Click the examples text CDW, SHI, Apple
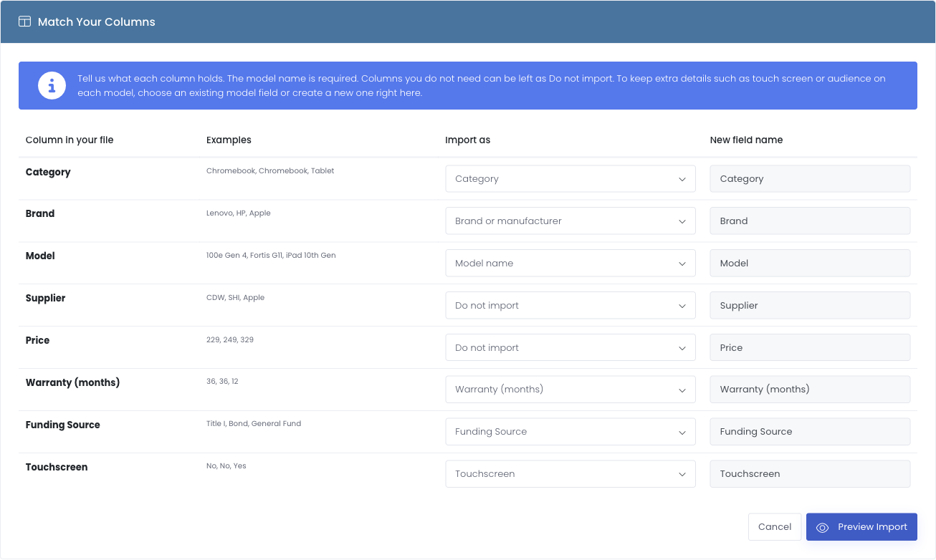 pyautogui.click(x=235, y=298)
